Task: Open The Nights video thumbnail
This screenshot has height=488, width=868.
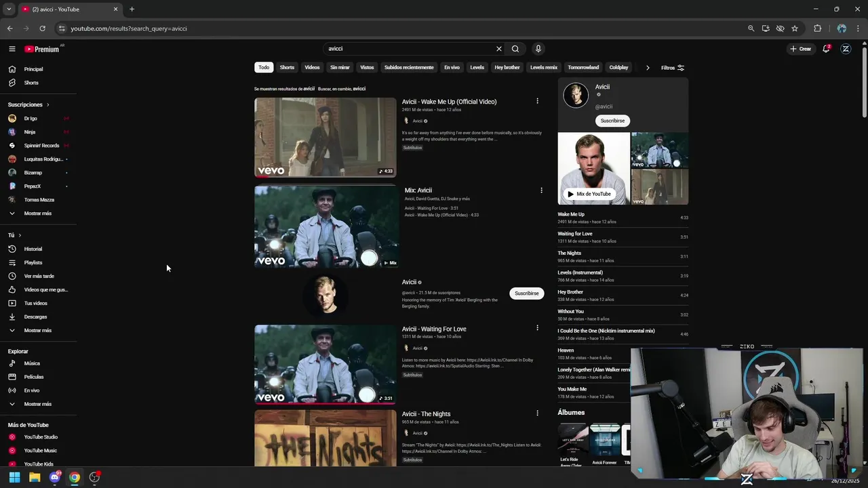Action: 325,438
